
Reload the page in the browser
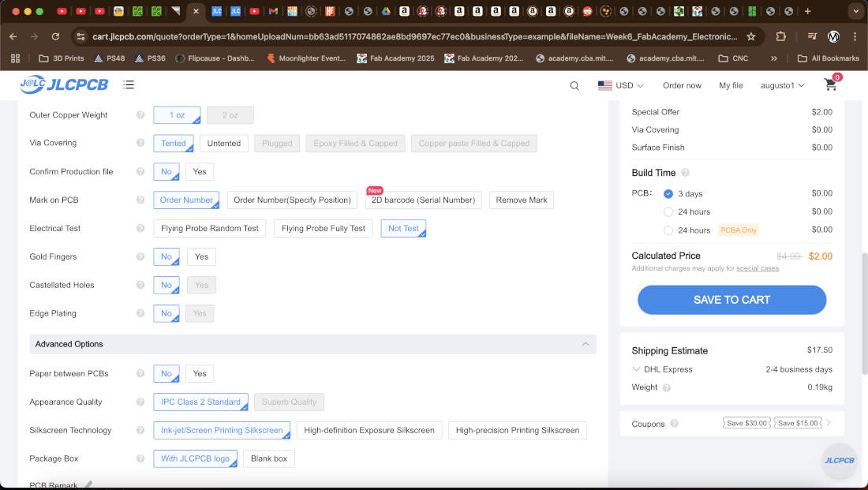tap(55, 36)
